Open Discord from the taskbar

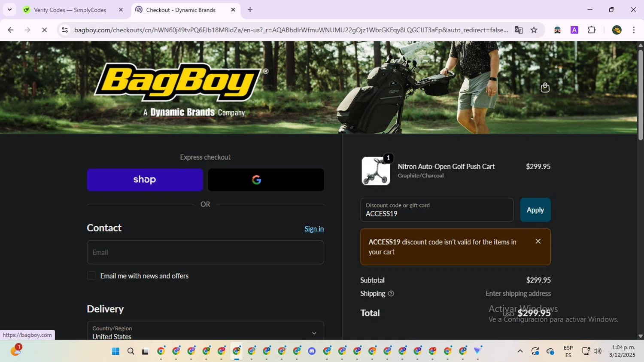pos(312,351)
